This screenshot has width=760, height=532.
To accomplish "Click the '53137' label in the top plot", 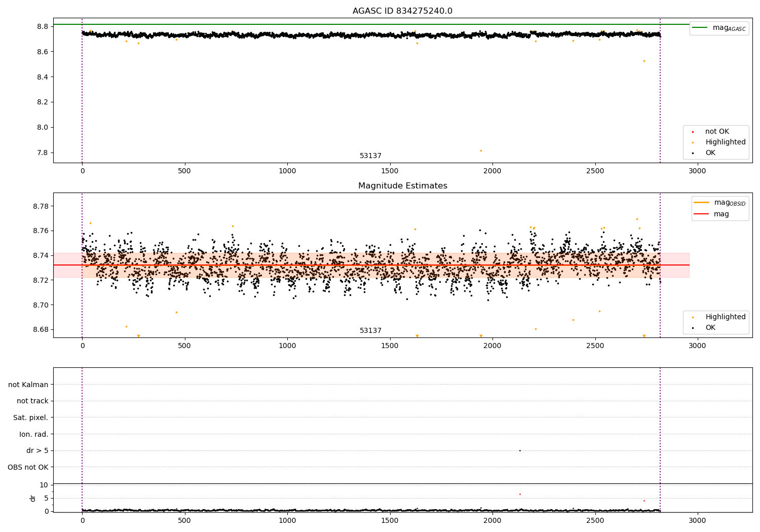I will 370,156.
